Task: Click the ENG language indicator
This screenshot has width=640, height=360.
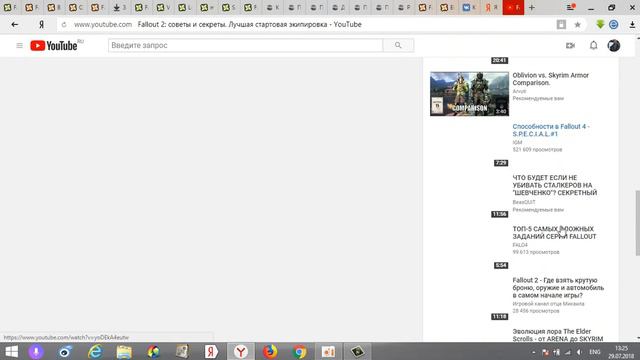Action: pyautogui.click(x=595, y=352)
